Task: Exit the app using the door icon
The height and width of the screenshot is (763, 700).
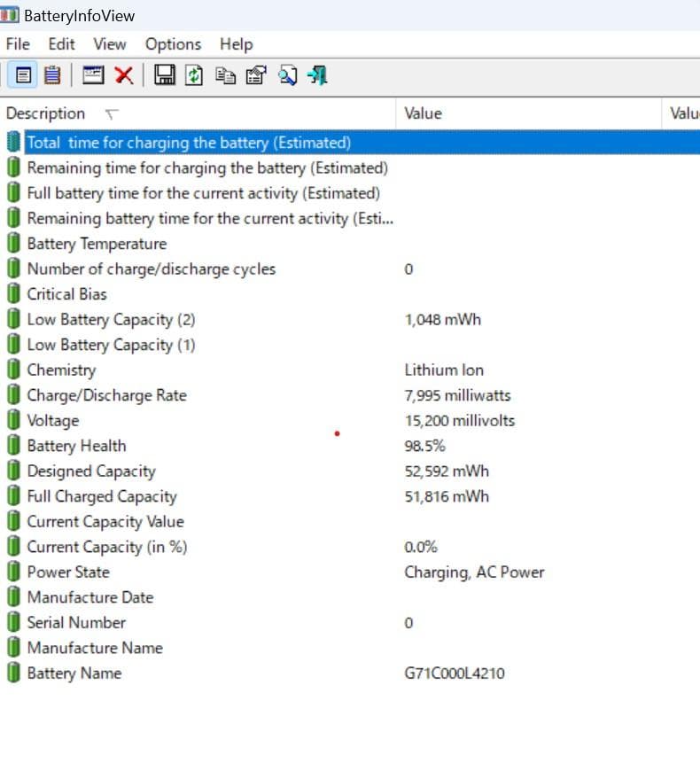Action: coord(317,75)
